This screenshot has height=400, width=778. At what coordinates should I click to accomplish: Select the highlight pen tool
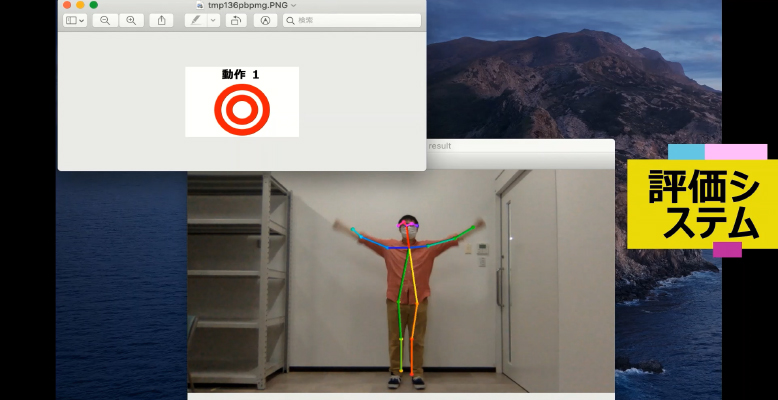(x=195, y=20)
